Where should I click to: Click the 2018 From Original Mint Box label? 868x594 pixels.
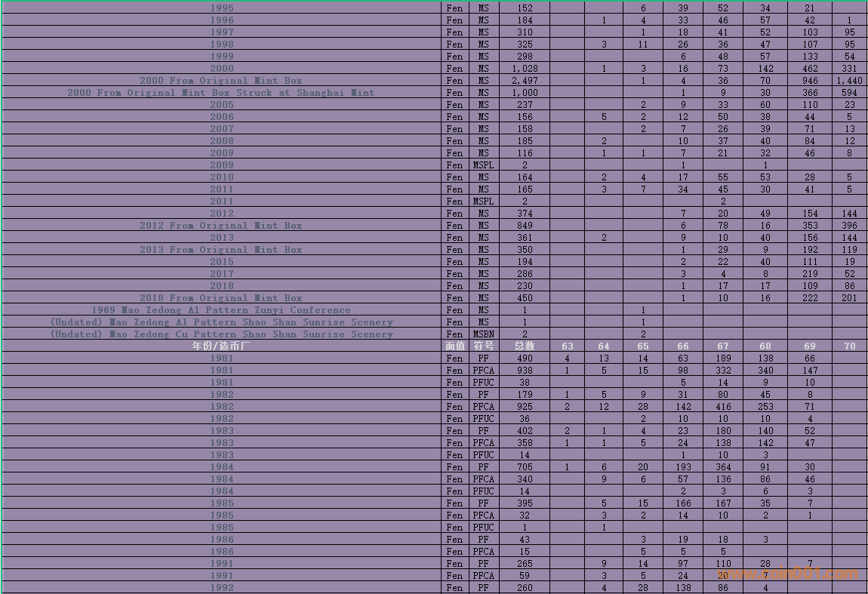[221, 298]
